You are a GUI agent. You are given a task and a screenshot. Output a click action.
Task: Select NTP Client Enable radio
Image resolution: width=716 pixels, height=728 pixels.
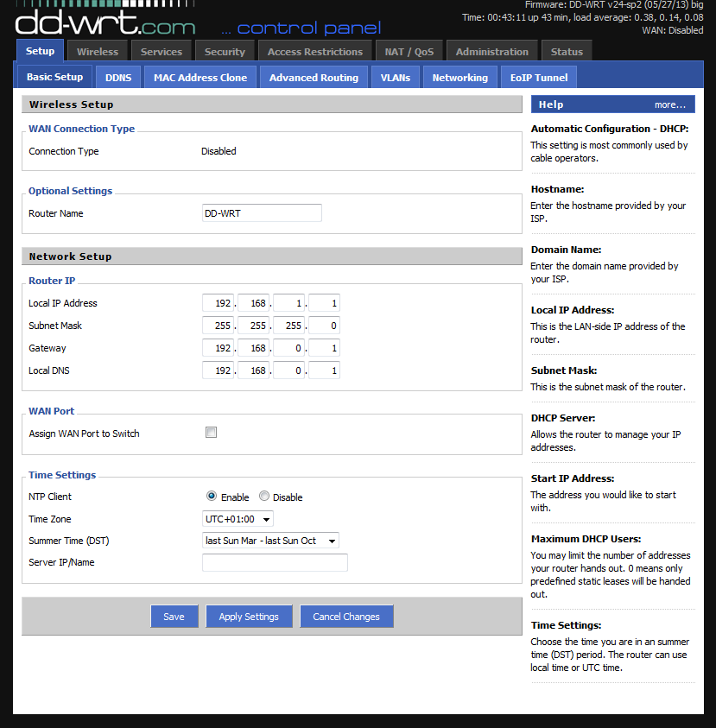[212, 497]
